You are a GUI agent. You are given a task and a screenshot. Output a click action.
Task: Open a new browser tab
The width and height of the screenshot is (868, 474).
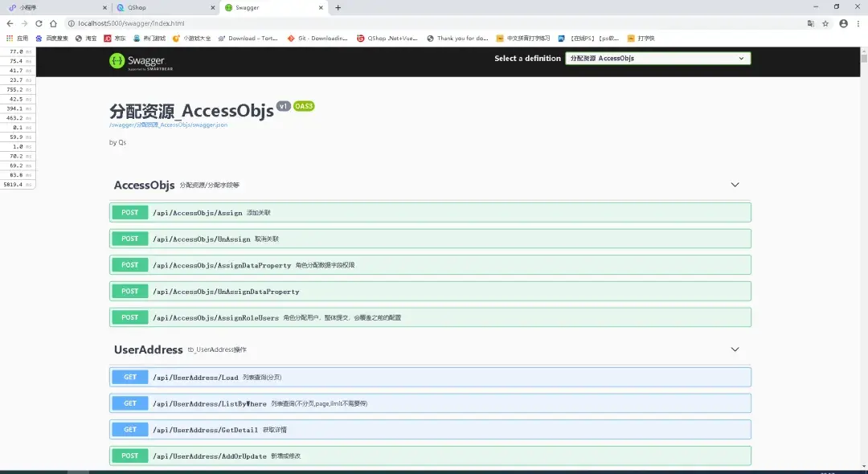338,6
